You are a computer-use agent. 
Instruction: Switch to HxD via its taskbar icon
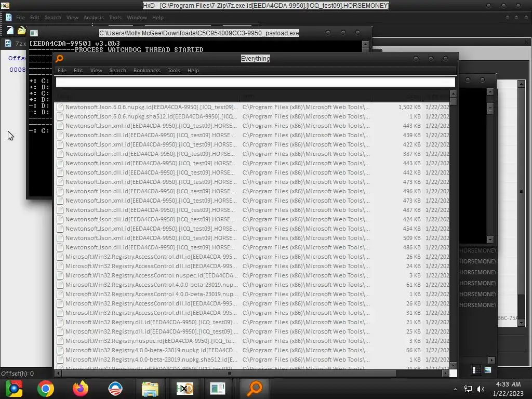point(184,389)
